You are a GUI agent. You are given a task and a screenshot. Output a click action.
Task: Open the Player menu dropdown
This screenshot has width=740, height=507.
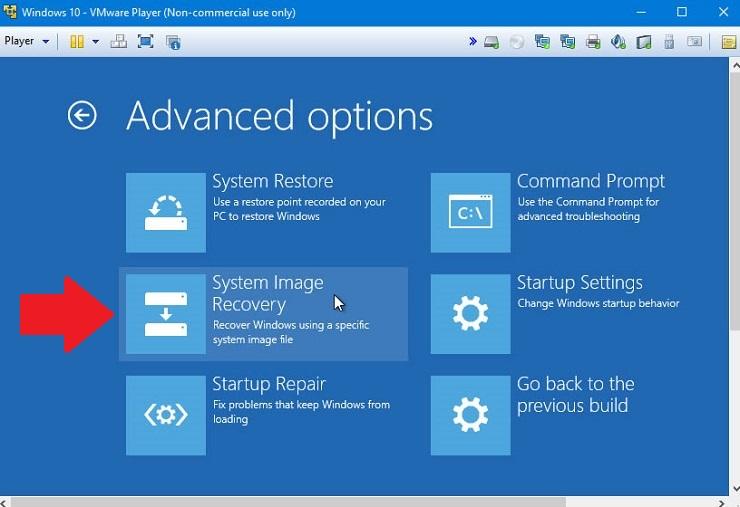coord(27,41)
